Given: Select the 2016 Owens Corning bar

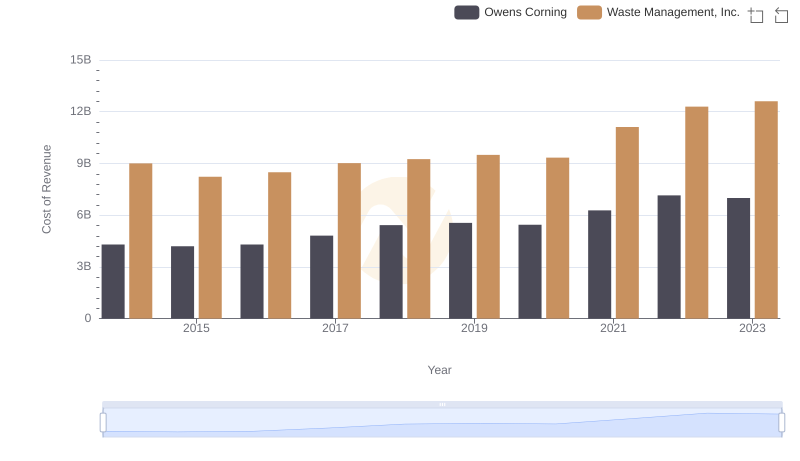Looking at the screenshot, I should tap(252, 281).
